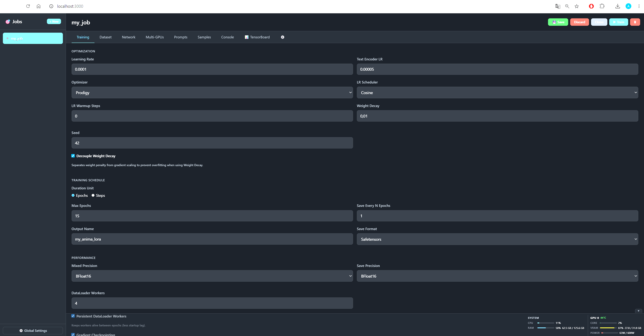Click the green Save button
Screen dimensions: 644x336
click(558, 22)
